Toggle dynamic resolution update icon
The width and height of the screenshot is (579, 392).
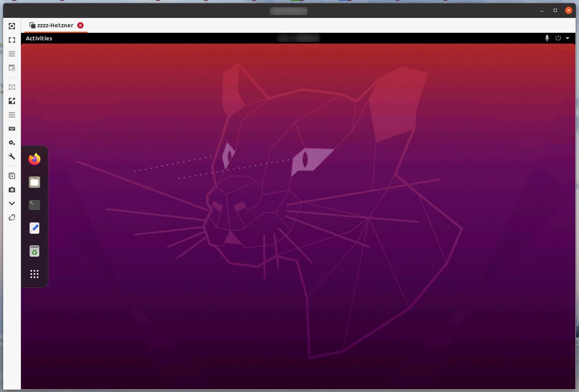12,87
